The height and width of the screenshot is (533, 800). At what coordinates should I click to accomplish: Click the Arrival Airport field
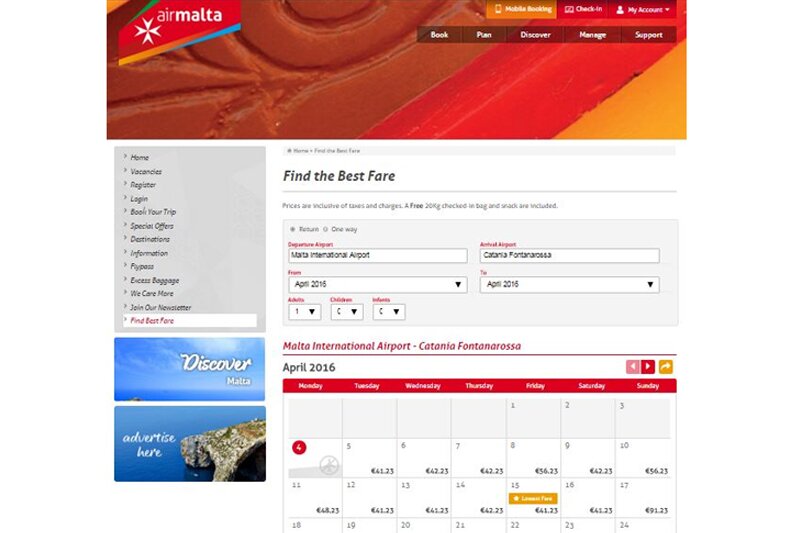pos(569,256)
